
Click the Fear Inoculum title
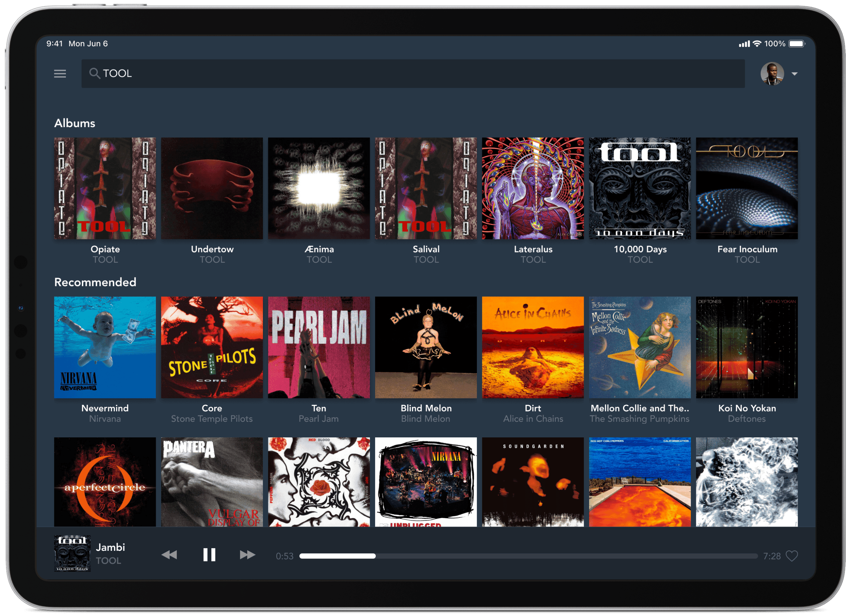(747, 250)
